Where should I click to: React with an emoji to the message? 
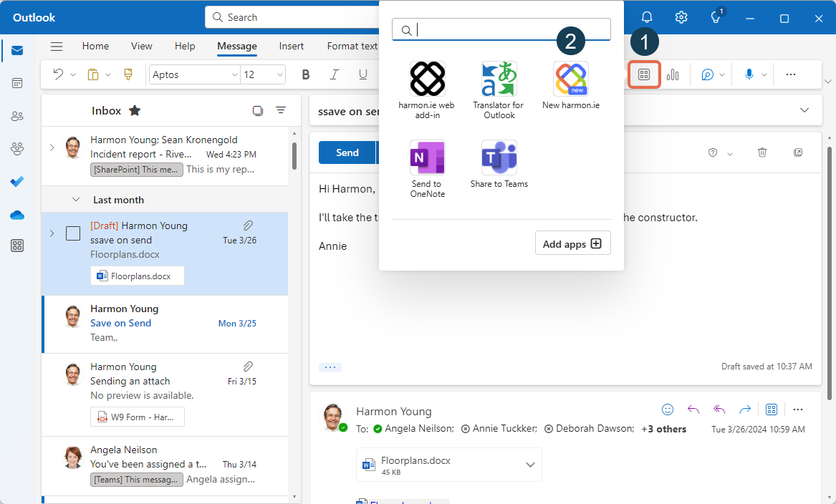(667, 409)
